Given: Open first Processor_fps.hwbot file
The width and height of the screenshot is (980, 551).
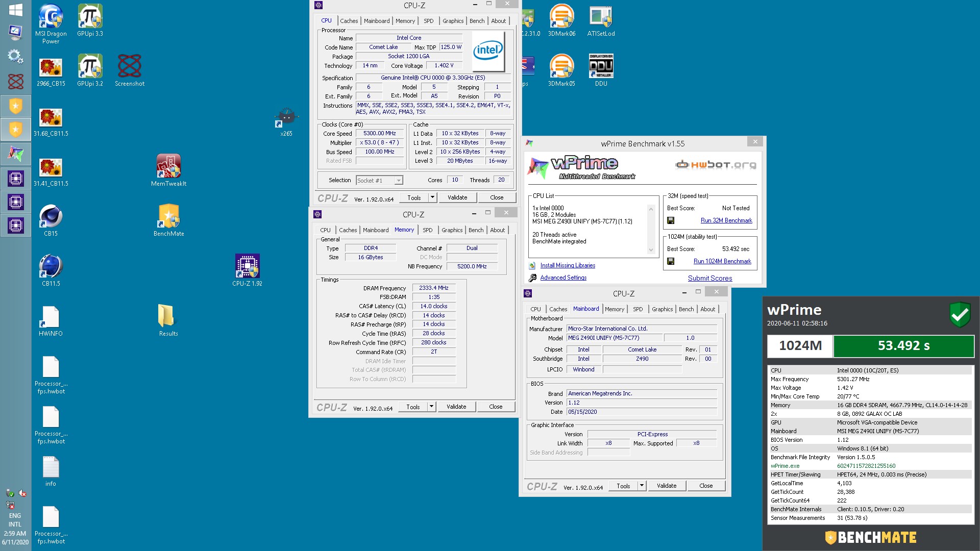Looking at the screenshot, I should pyautogui.click(x=51, y=374).
